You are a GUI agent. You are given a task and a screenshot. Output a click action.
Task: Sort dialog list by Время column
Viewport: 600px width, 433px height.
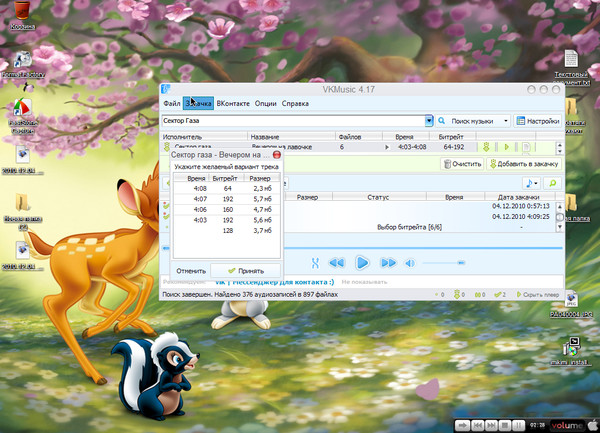tap(192, 178)
